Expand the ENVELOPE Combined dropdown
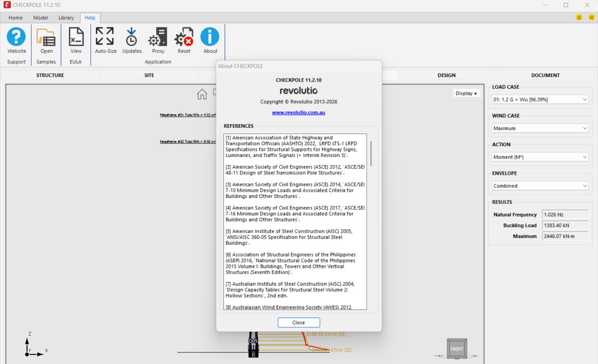Viewport: 598px width, 364px height. (540, 186)
